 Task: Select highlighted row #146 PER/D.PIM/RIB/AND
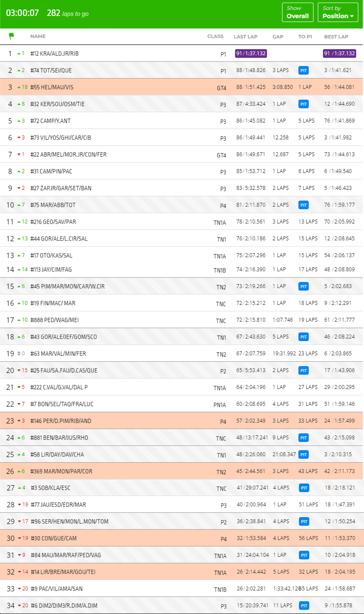click(x=61, y=421)
